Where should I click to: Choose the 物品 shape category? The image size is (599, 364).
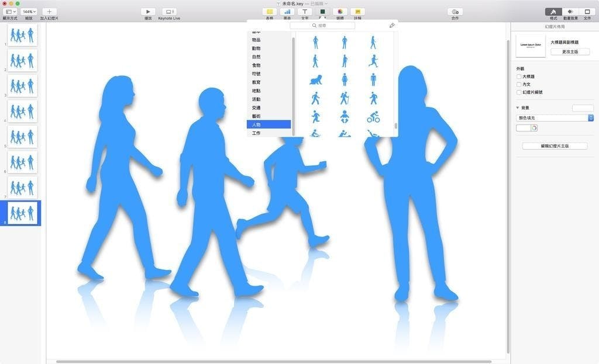click(x=269, y=40)
